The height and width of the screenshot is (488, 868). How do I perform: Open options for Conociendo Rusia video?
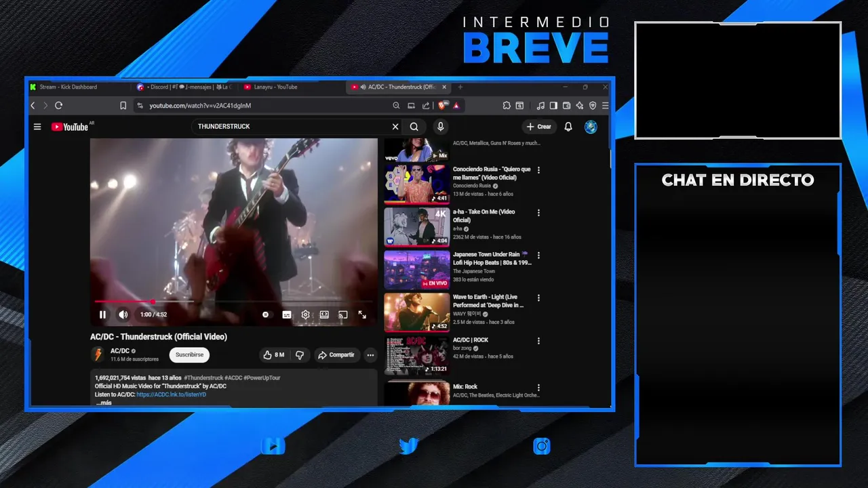click(x=539, y=170)
